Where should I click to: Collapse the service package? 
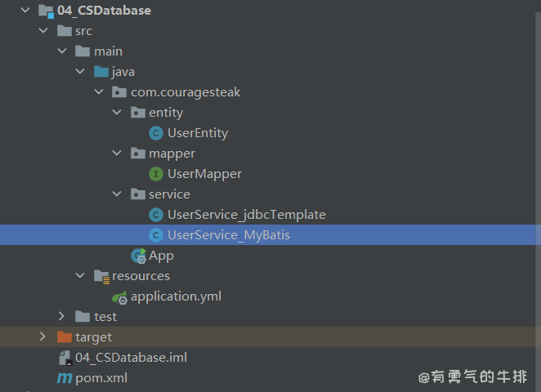(117, 194)
